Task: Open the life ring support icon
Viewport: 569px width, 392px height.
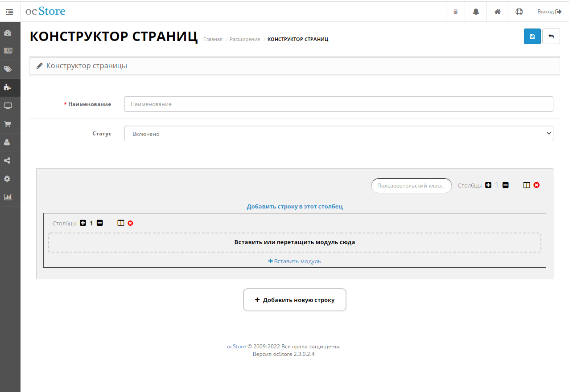Action: click(519, 12)
